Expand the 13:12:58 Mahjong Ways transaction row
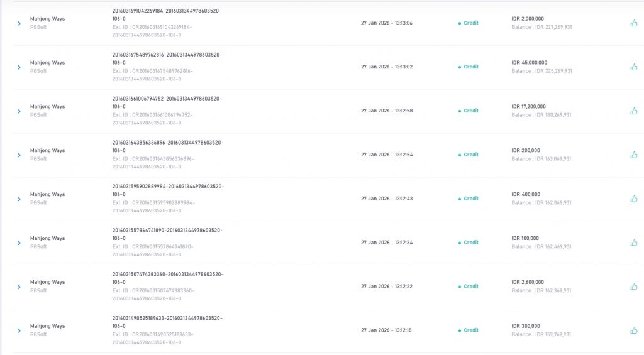The width and height of the screenshot is (644, 355). pos(19,111)
